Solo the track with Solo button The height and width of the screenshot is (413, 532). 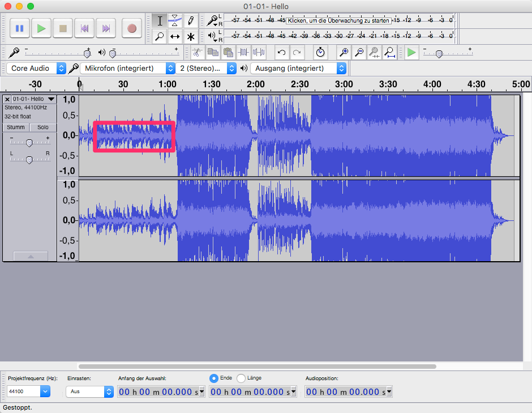pyautogui.click(x=43, y=127)
